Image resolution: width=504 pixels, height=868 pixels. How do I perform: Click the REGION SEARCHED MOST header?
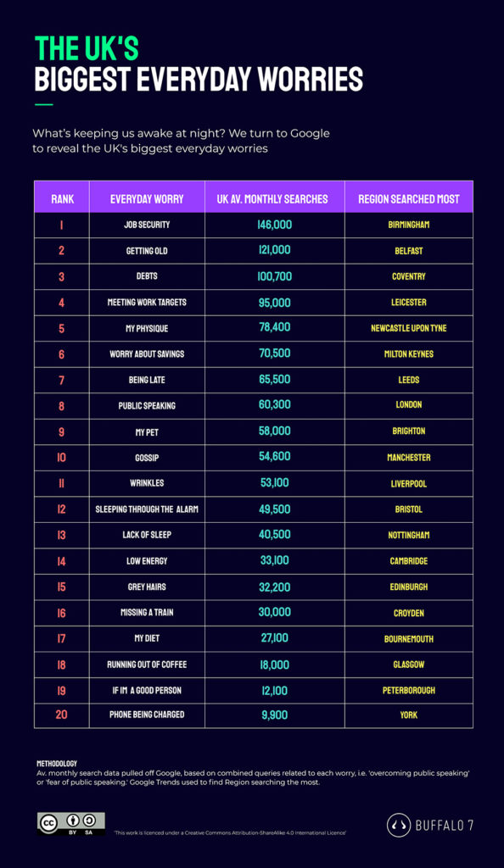click(409, 199)
